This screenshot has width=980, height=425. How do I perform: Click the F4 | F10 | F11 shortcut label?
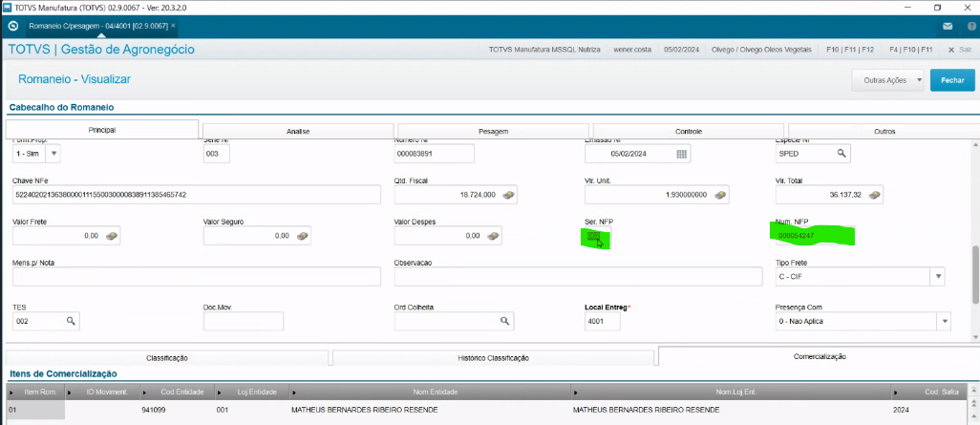(911, 50)
